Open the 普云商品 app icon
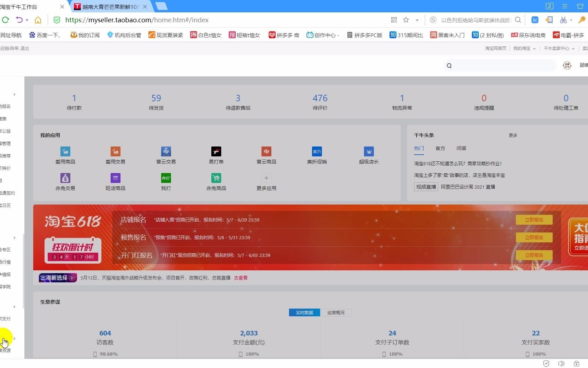Screen dimensions: 588x368 (266, 151)
